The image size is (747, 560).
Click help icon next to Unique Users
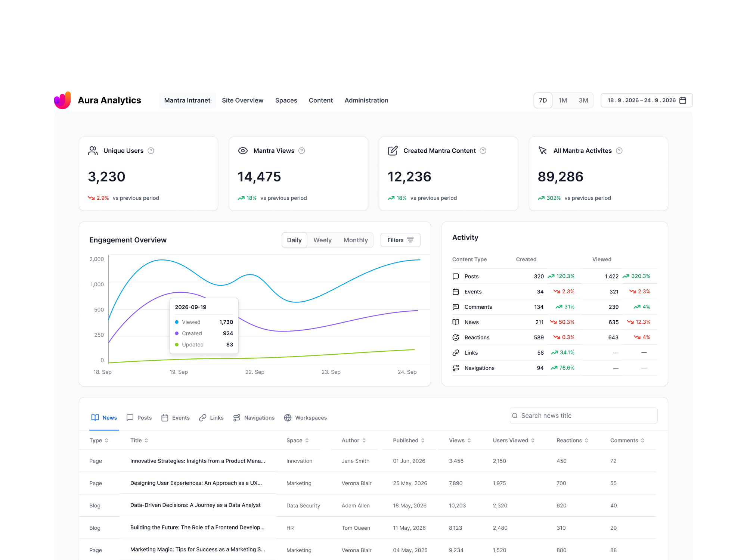pyautogui.click(x=151, y=151)
